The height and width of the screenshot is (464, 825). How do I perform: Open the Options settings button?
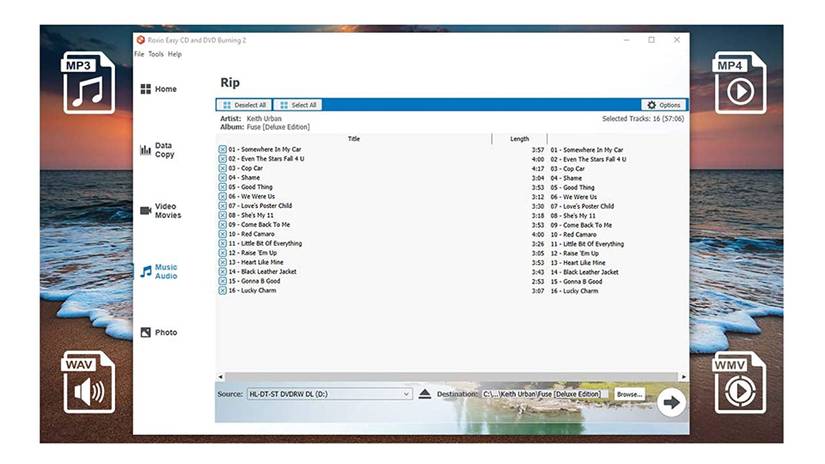pyautogui.click(x=663, y=105)
